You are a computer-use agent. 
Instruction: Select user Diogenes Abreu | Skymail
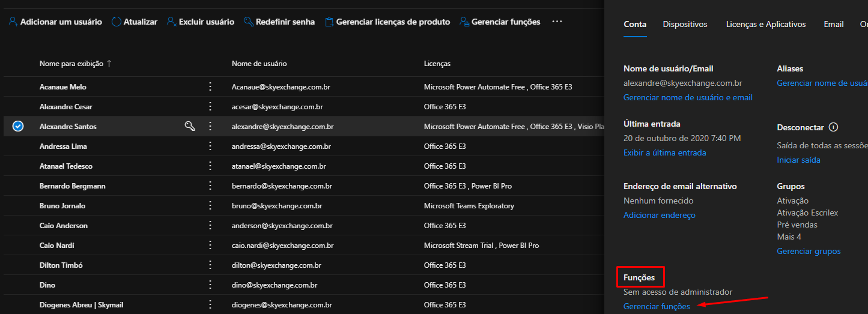click(82, 305)
